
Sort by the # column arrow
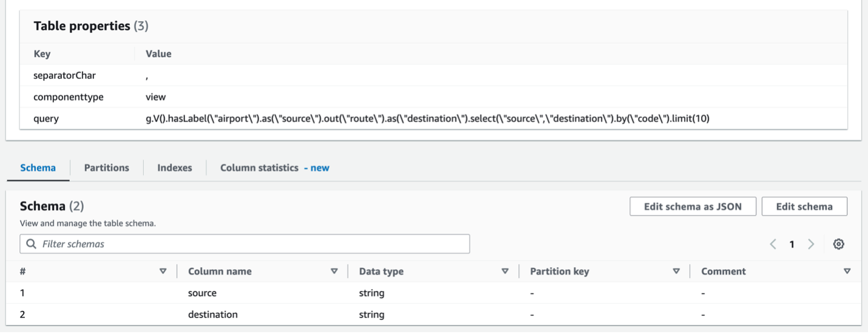[163, 271]
